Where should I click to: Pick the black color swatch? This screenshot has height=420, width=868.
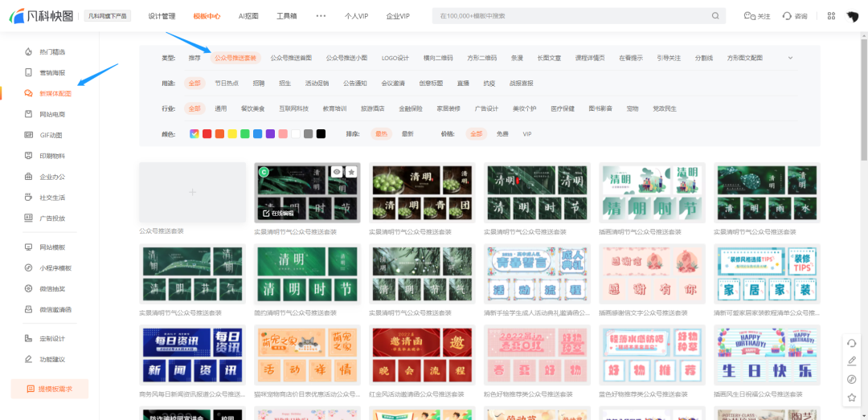click(x=321, y=134)
